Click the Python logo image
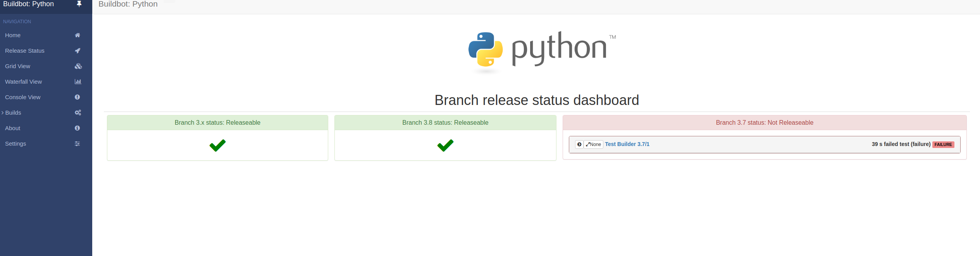The image size is (980, 256). pyautogui.click(x=541, y=50)
